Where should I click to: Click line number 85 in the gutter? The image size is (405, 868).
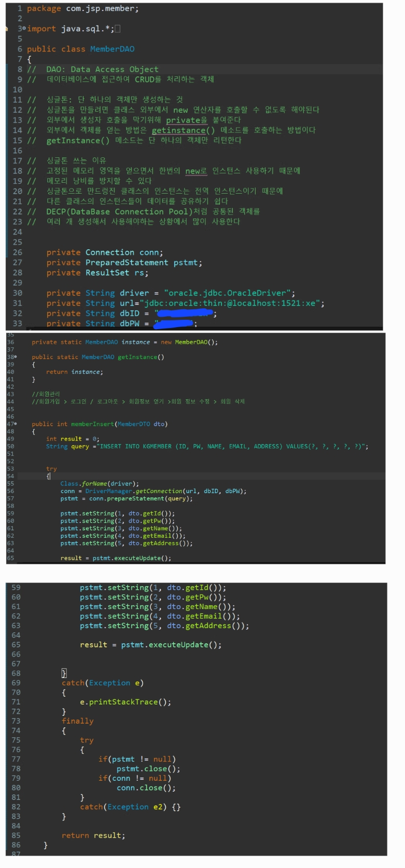[x=16, y=836]
